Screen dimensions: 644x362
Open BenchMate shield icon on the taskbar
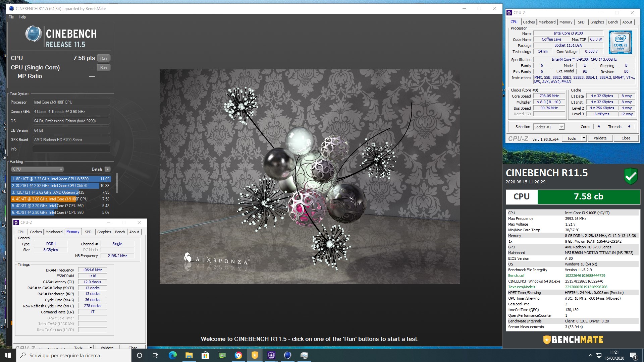pyautogui.click(x=255, y=355)
